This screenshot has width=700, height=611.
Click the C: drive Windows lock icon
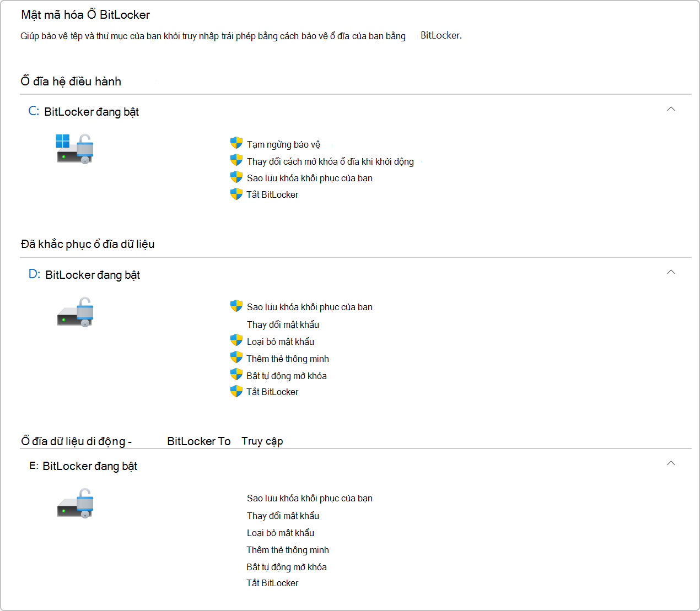pos(74,149)
